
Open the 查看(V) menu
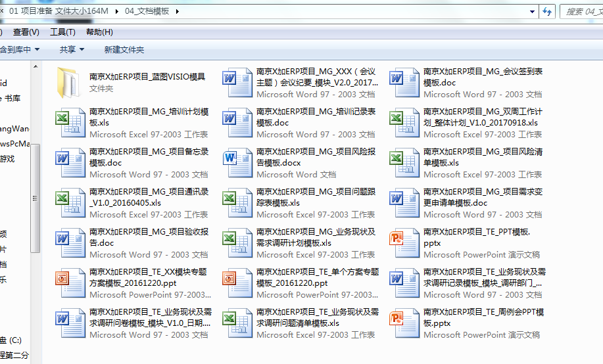(26, 32)
